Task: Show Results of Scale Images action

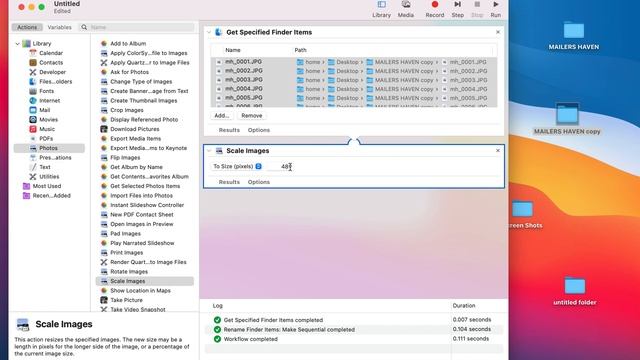Action: [x=229, y=182]
